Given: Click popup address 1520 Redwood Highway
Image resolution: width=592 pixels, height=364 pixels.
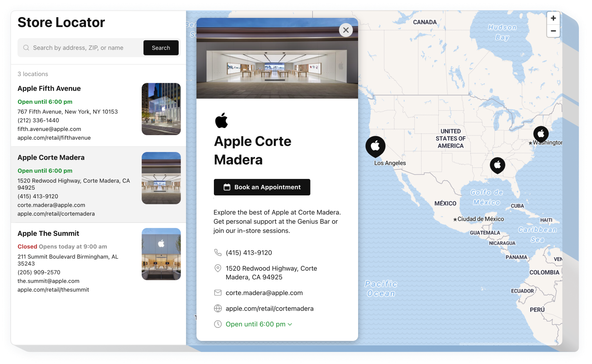Looking at the screenshot, I should point(272,273).
